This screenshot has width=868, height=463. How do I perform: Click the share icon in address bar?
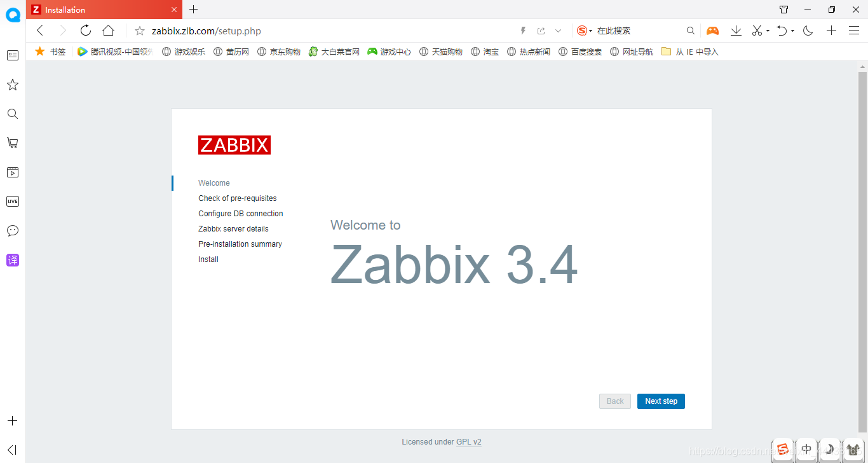(x=541, y=31)
